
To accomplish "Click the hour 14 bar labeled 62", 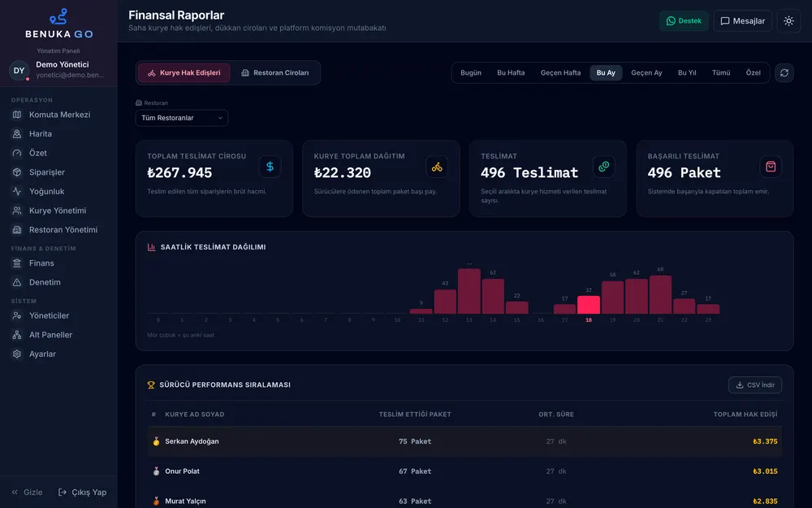I will tap(493, 296).
